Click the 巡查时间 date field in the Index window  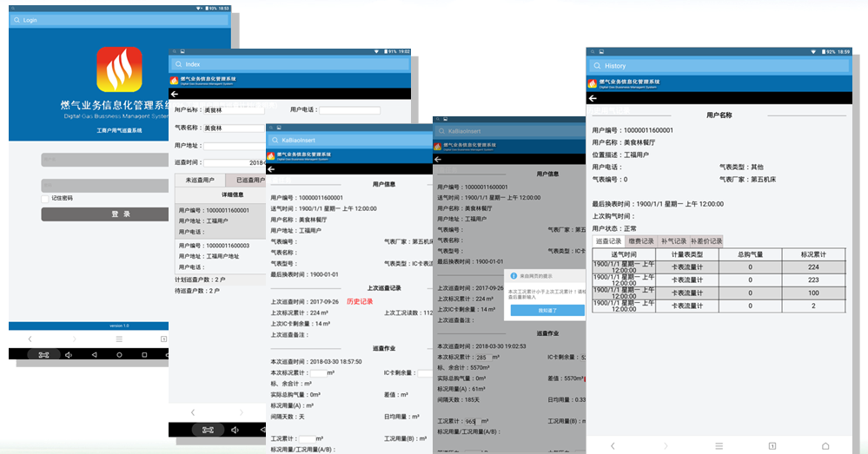[x=235, y=162]
